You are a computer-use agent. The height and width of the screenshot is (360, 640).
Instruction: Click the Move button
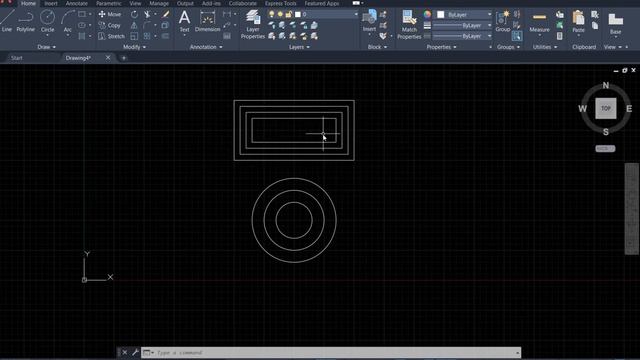pos(110,14)
